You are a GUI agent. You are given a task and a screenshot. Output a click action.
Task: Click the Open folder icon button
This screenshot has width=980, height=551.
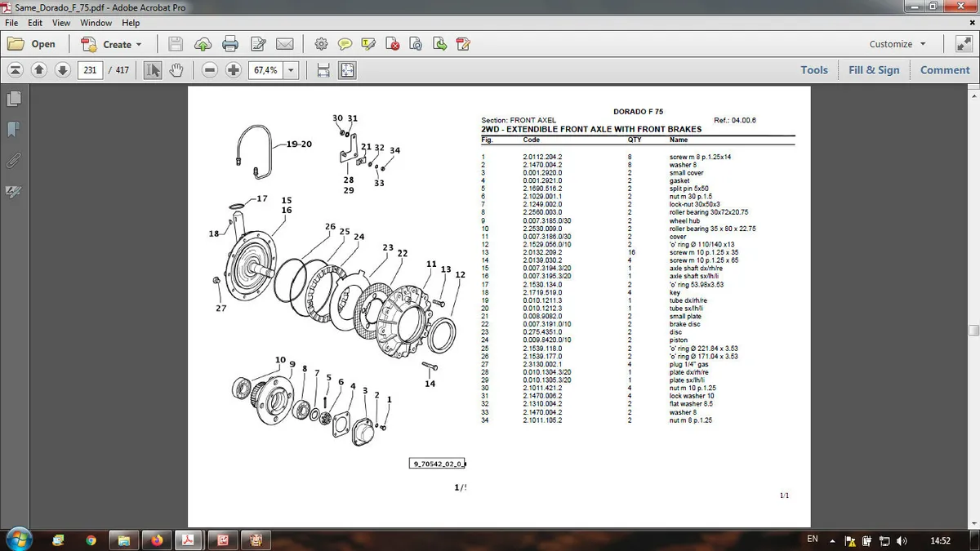coord(32,44)
